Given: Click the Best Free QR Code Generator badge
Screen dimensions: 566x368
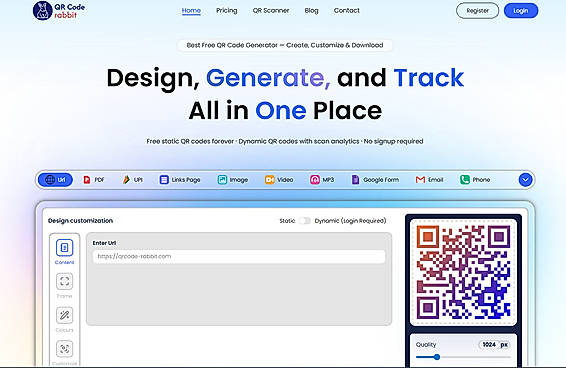Looking at the screenshot, I should (284, 45).
